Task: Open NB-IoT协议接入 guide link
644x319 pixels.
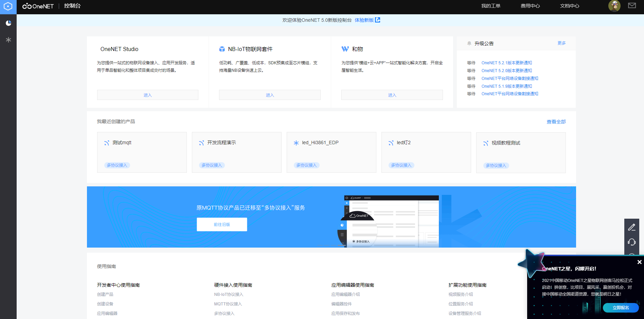Action: click(x=229, y=295)
